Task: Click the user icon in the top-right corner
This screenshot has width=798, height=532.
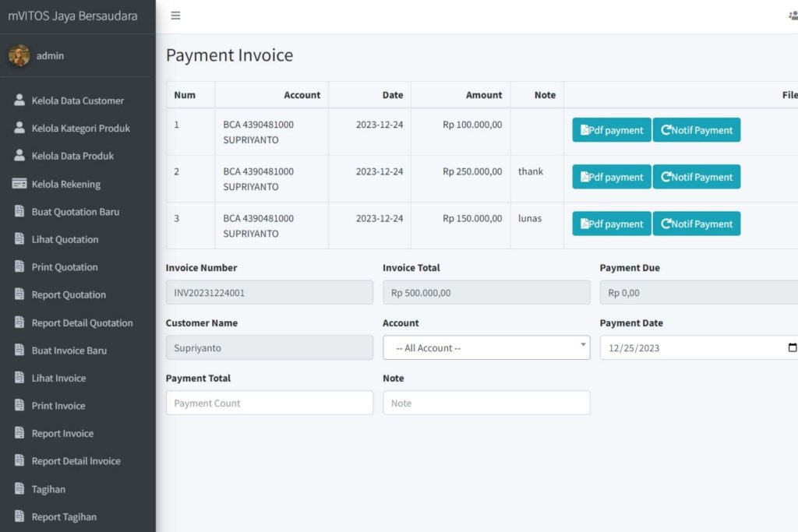Action: 792,15
